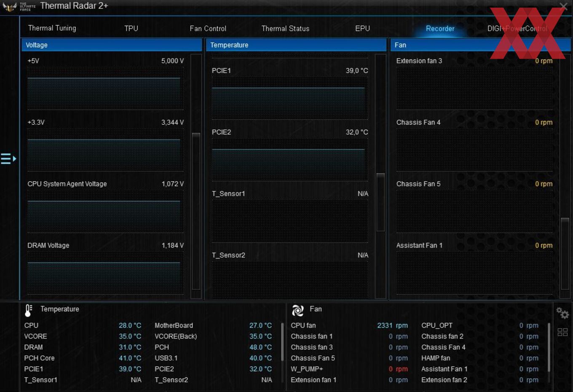This screenshot has height=392, width=573.
Task: Click the Thermal Radar 2+ title
Action: click(x=74, y=6)
